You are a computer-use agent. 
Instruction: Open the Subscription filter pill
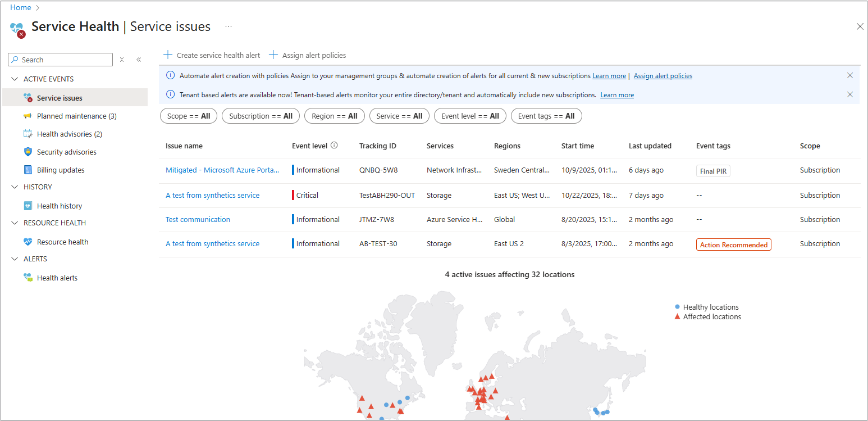(x=261, y=116)
